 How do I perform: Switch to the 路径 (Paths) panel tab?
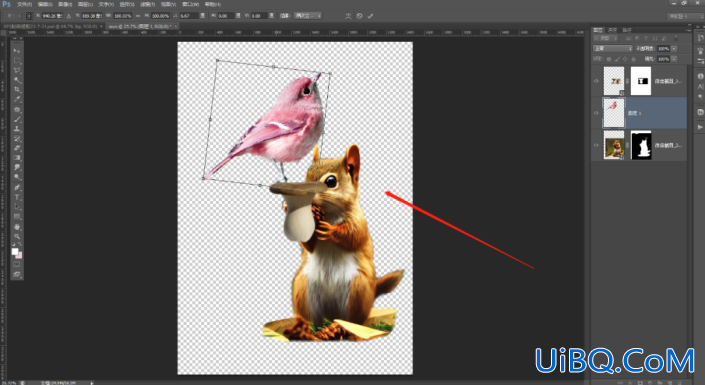coord(627,30)
